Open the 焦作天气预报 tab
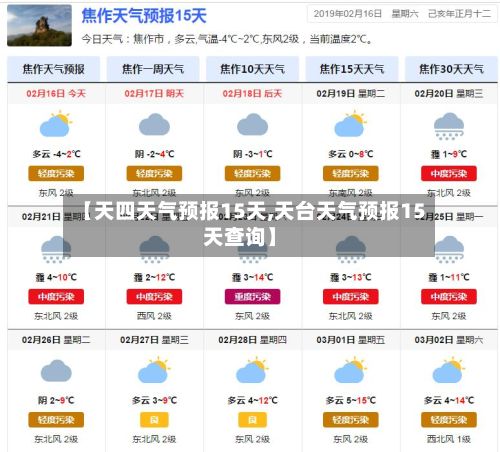500x452 pixels. (x=53, y=69)
